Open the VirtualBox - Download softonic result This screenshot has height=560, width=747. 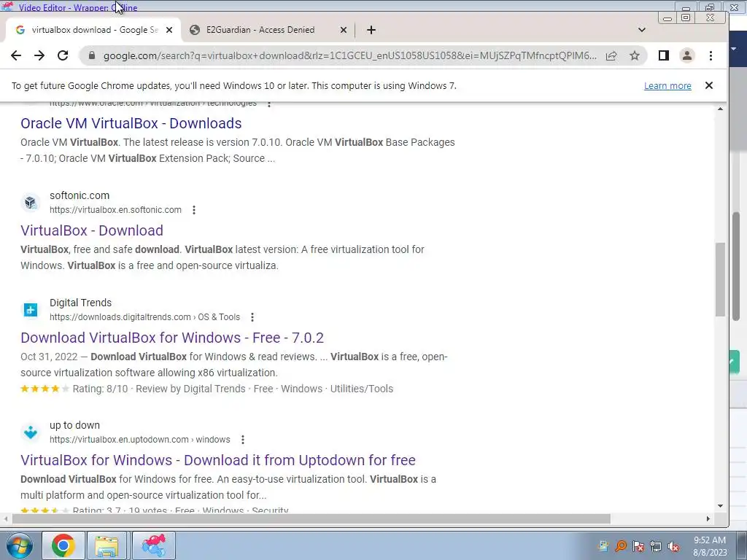click(x=92, y=230)
